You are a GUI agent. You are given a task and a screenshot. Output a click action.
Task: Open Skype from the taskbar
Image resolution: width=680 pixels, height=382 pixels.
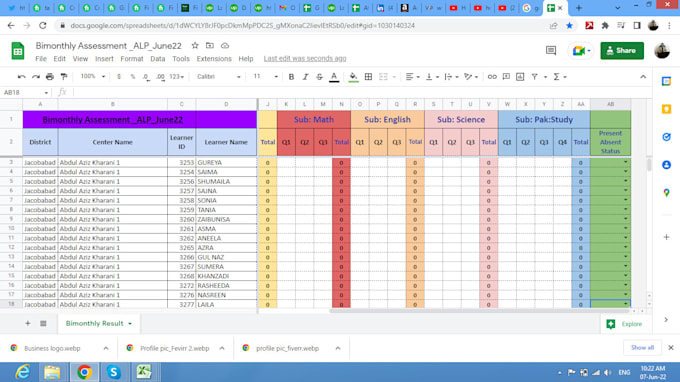point(114,372)
